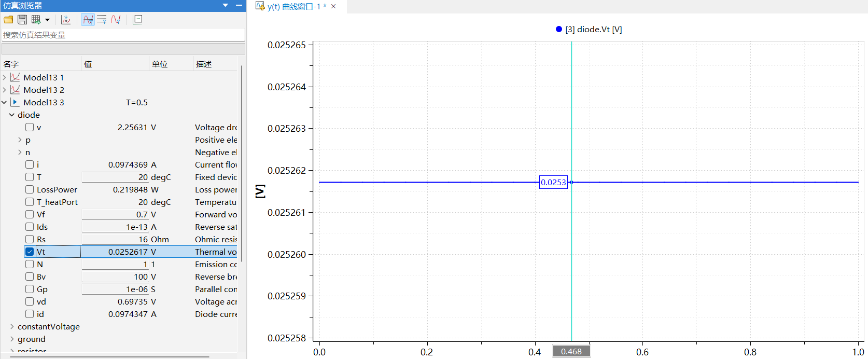Click the 'T=0.5' value of Model13 3
The height and width of the screenshot is (359, 868).
click(x=137, y=102)
